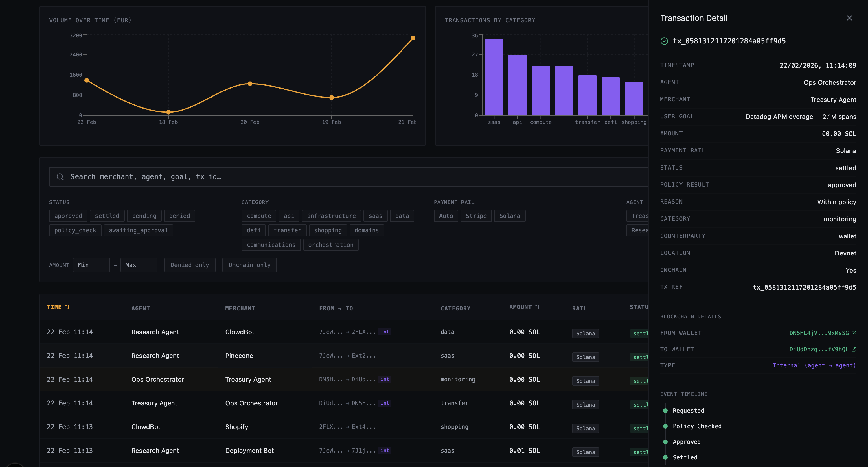Click the Min amount input field
This screenshot has height=467, width=868.
coord(91,265)
